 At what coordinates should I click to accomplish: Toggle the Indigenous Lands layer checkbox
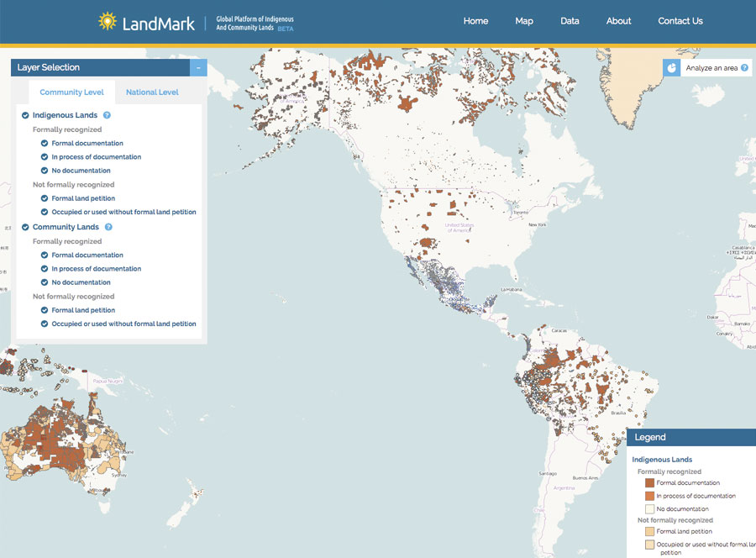(25, 115)
